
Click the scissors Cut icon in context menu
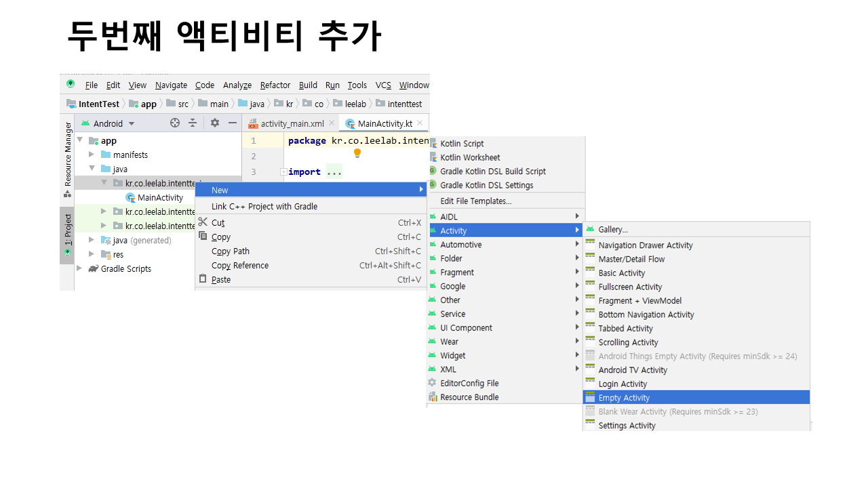[203, 222]
